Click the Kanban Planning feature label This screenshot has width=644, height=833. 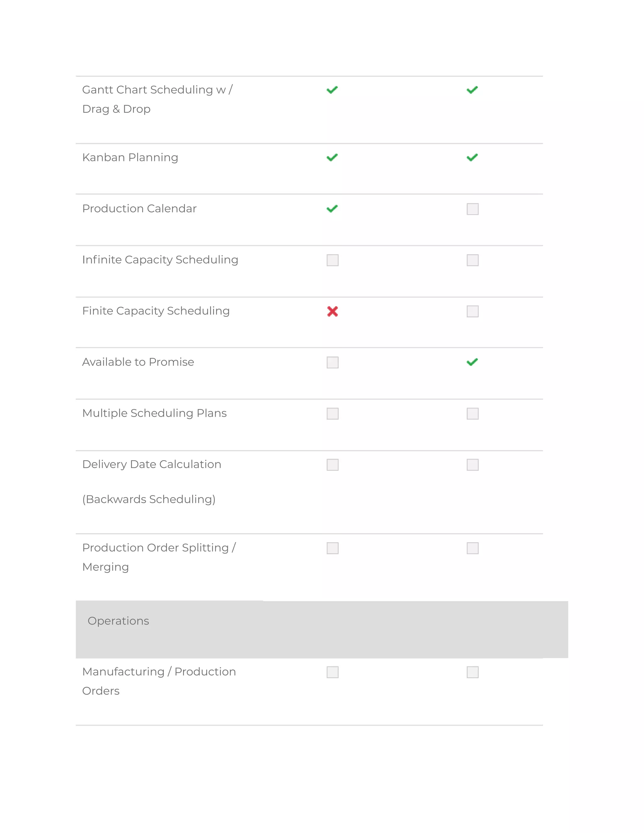click(x=130, y=157)
